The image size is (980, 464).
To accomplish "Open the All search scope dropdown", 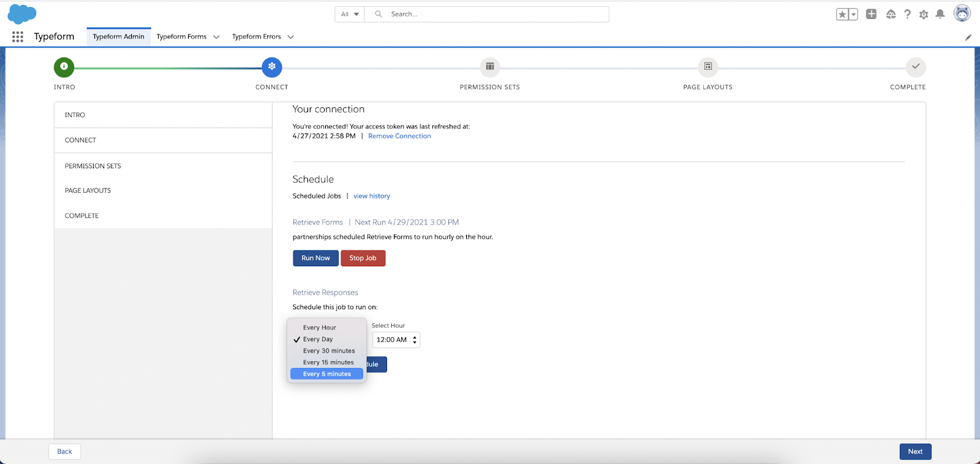I will coord(350,14).
